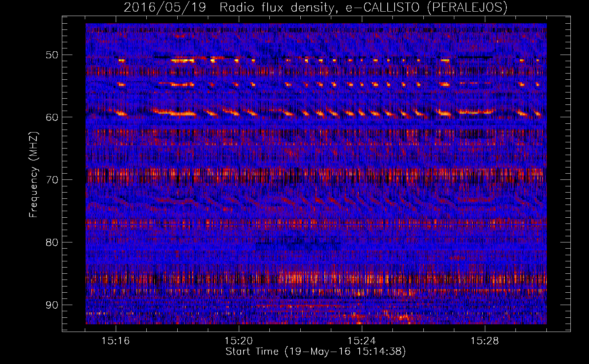Click the 15:20 time tick label
This screenshot has width=589, height=364.
tap(239, 341)
